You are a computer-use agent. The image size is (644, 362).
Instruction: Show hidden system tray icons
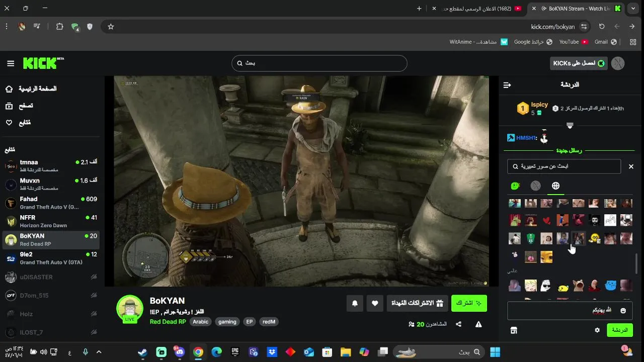coord(99,352)
